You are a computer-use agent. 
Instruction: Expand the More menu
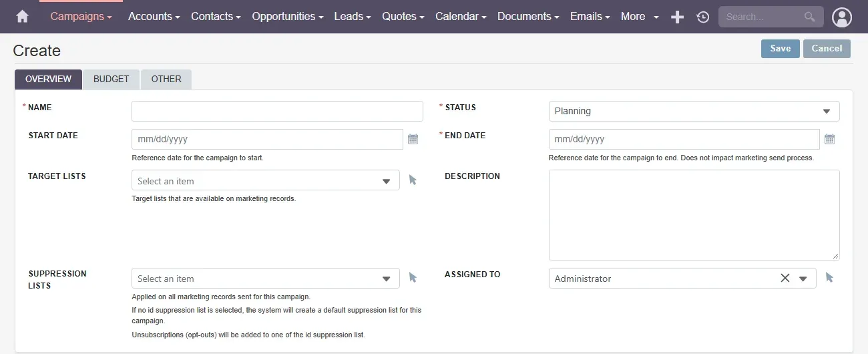click(x=640, y=17)
